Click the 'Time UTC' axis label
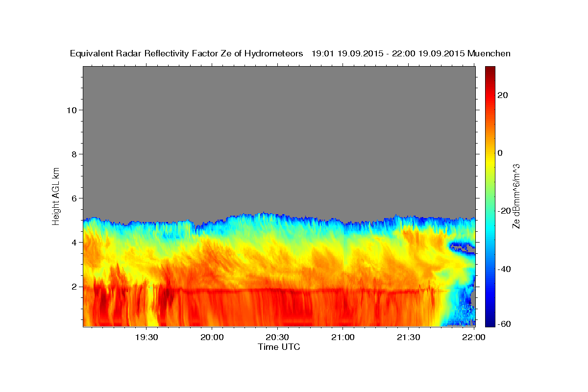This screenshot has height=392, width=588. coord(279,347)
